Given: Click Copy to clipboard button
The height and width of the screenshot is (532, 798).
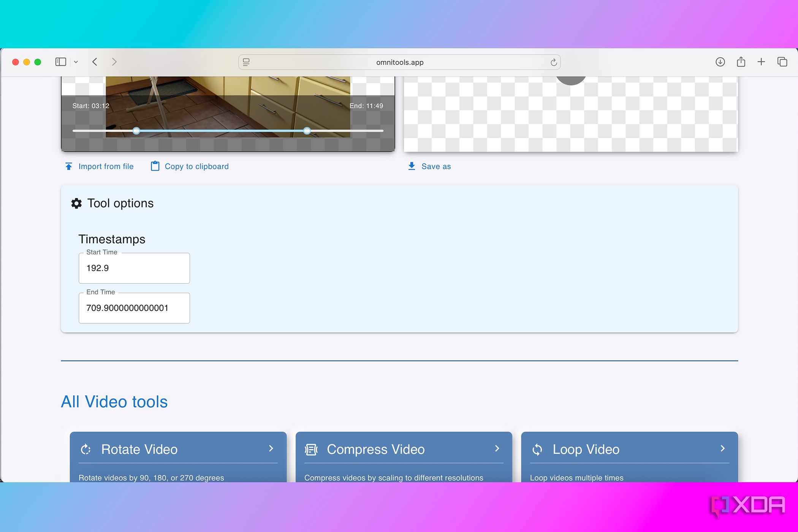Looking at the screenshot, I should point(190,166).
